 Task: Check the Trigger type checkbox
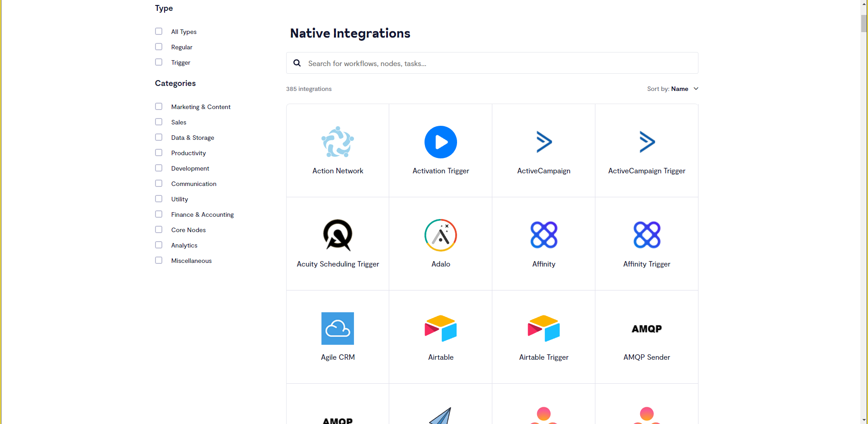coord(159,62)
